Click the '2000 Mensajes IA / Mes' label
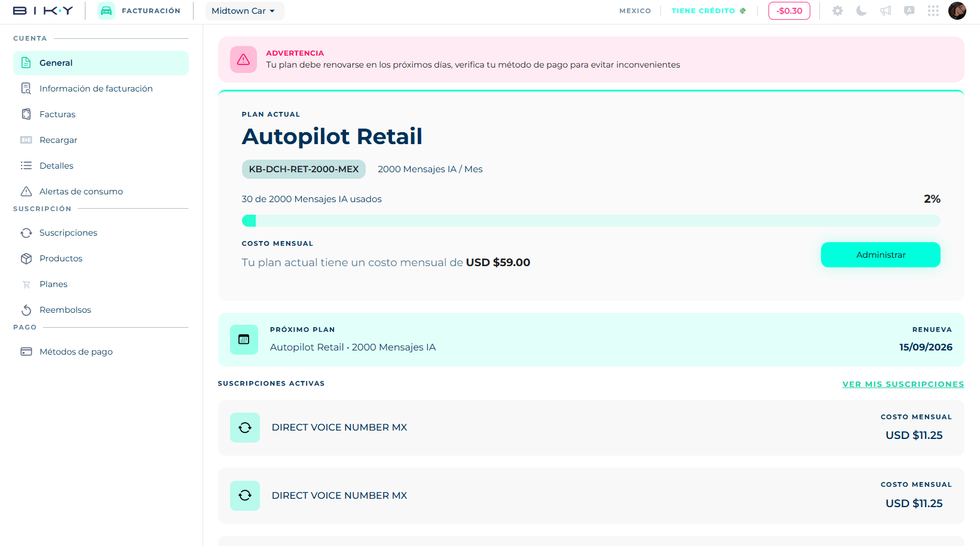980x546 pixels. [430, 169]
